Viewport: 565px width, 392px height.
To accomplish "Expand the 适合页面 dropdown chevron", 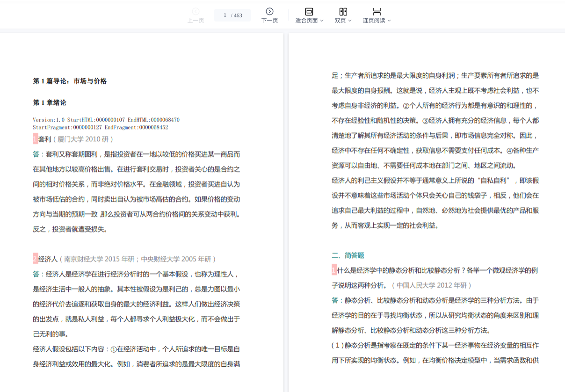I will click(322, 21).
